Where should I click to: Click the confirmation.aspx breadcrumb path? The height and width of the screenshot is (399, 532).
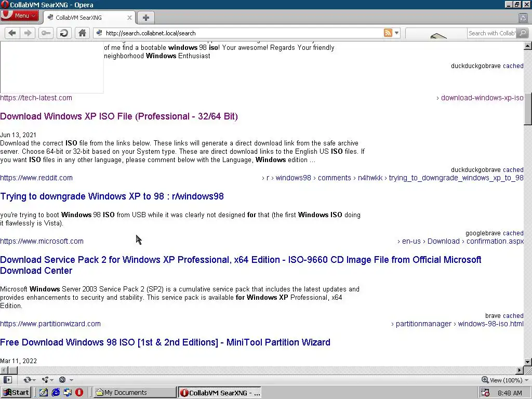tap(495, 241)
